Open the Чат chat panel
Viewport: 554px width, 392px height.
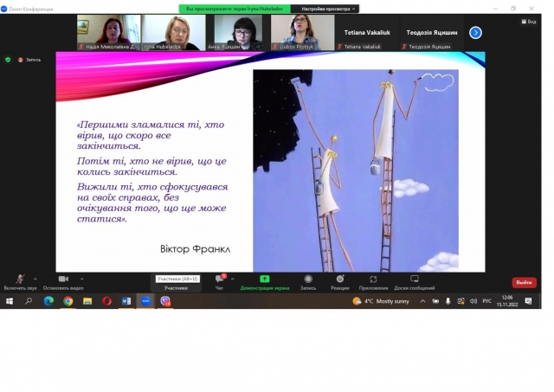[x=219, y=282]
